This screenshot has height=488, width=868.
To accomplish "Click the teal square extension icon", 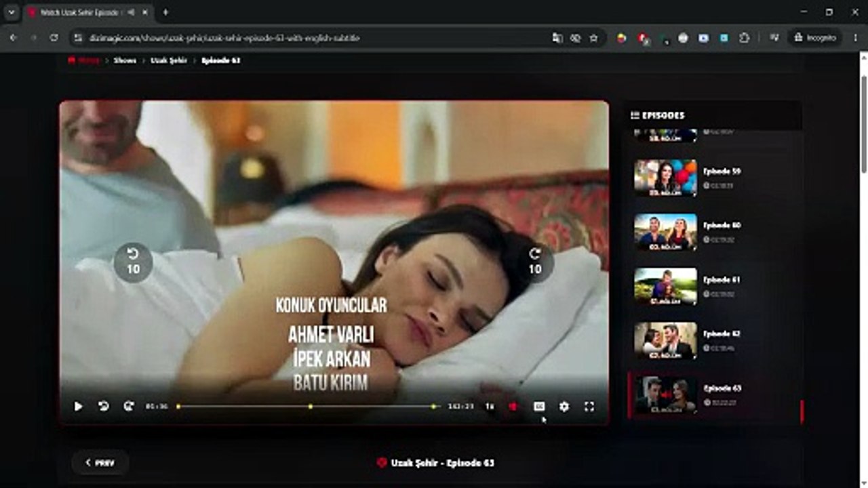I will pyautogui.click(x=724, y=38).
